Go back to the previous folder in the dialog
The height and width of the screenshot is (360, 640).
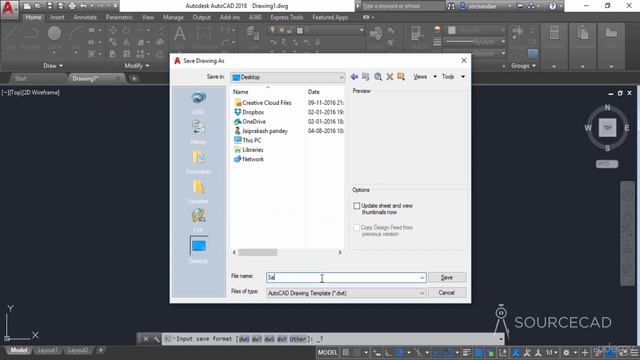pos(354,77)
